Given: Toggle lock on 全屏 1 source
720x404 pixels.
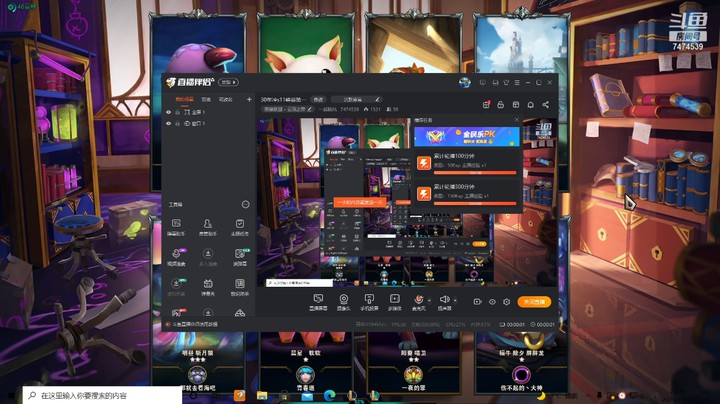Looking at the screenshot, I should [x=177, y=112].
